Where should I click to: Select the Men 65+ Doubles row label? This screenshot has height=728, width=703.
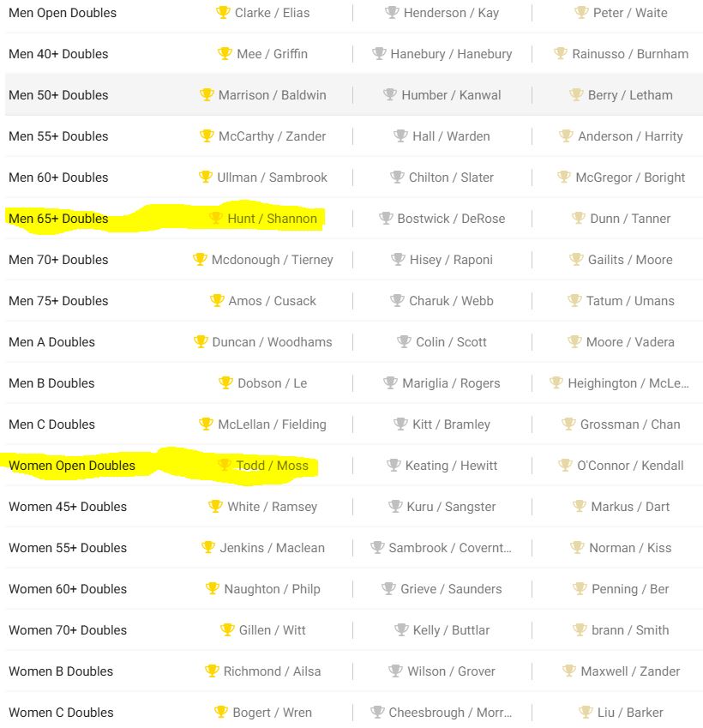[x=58, y=218]
